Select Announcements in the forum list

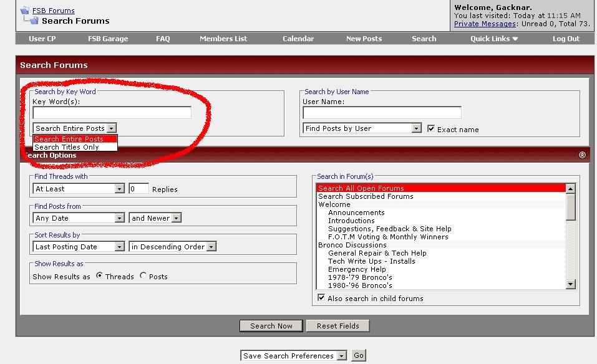point(441,213)
